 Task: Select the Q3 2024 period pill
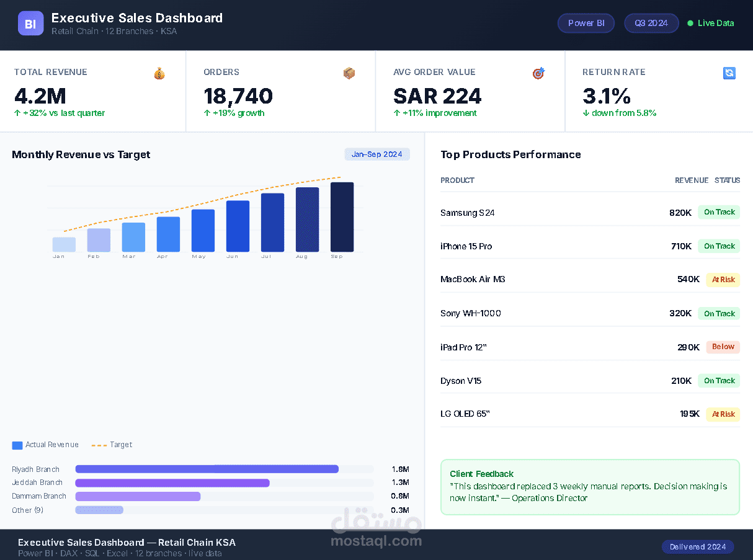click(651, 24)
